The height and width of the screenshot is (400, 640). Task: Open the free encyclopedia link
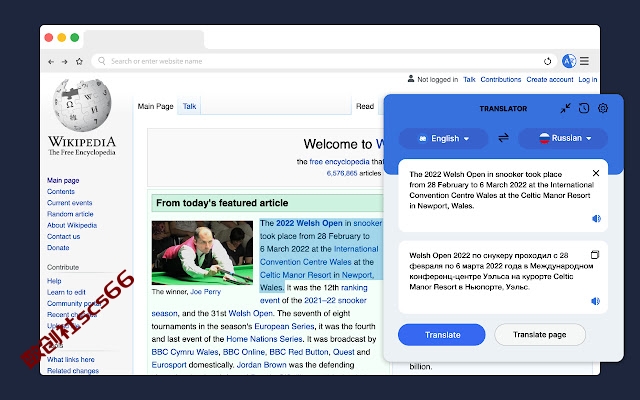coord(339,162)
